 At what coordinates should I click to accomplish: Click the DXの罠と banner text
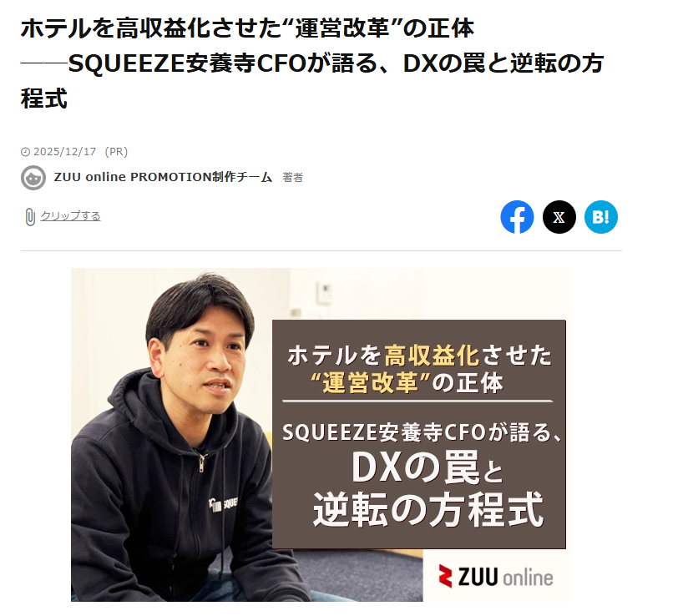[428, 467]
